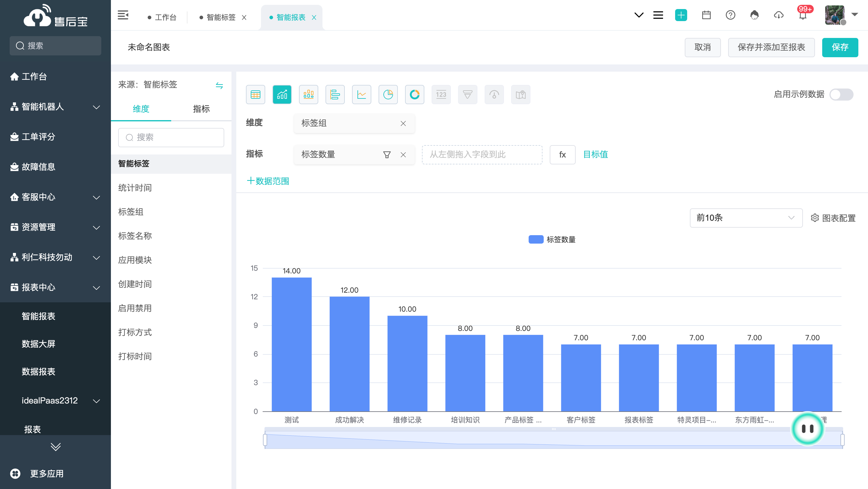Click the 目标值 link
The width and height of the screenshot is (868, 489).
pyautogui.click(x=596, y=155)
